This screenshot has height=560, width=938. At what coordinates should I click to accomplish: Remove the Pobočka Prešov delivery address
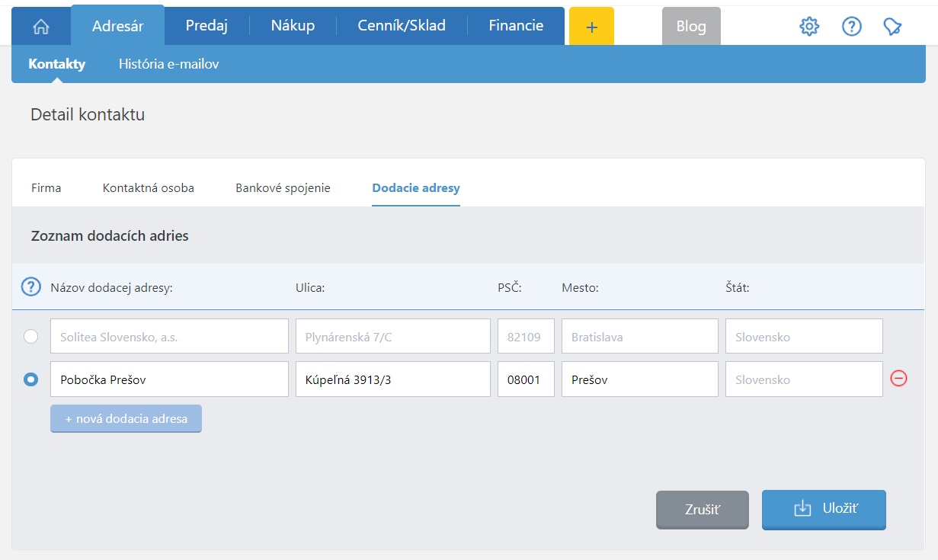tap(899, 379)
